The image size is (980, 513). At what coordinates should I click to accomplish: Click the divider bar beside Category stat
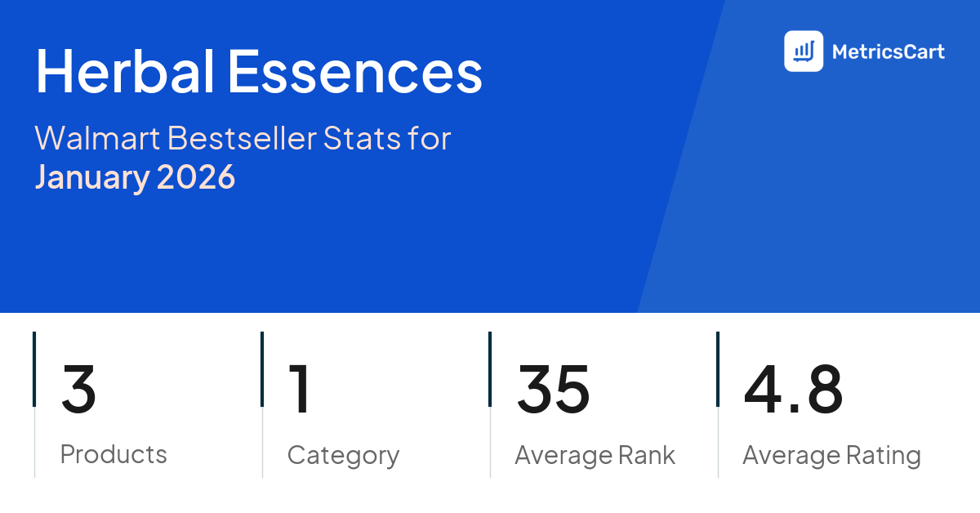pos(262,404)
